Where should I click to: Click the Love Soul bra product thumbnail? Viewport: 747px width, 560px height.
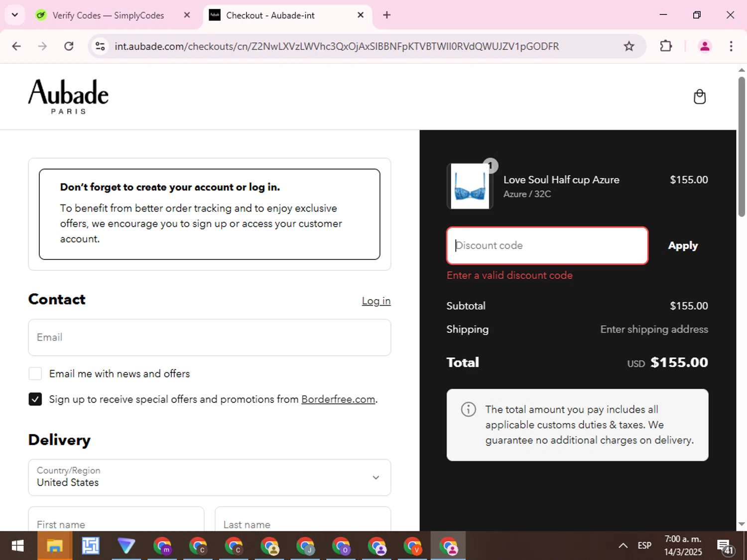click(470, 186)
